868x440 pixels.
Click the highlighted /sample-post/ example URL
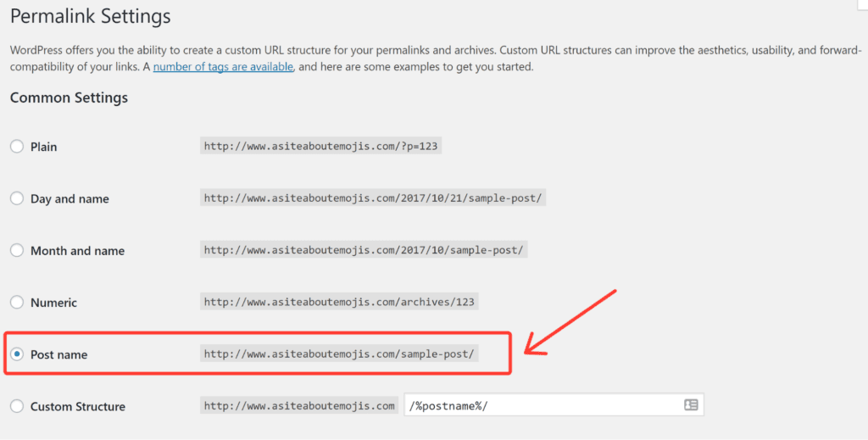click(339, 354)
